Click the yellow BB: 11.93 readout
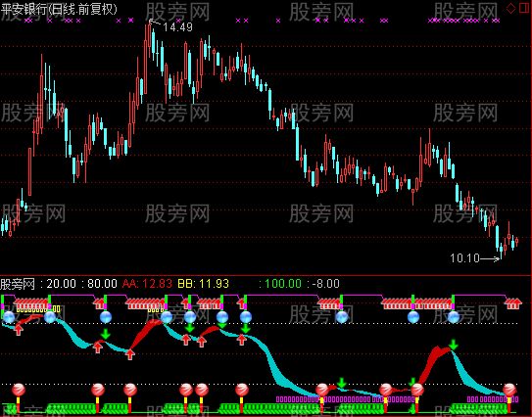 coord(204,284)
